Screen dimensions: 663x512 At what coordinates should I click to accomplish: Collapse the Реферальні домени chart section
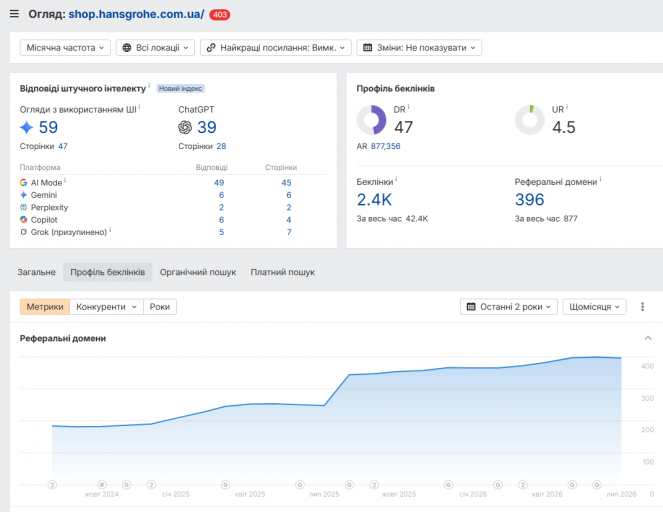pyautogui.click(x=647, y=338)
